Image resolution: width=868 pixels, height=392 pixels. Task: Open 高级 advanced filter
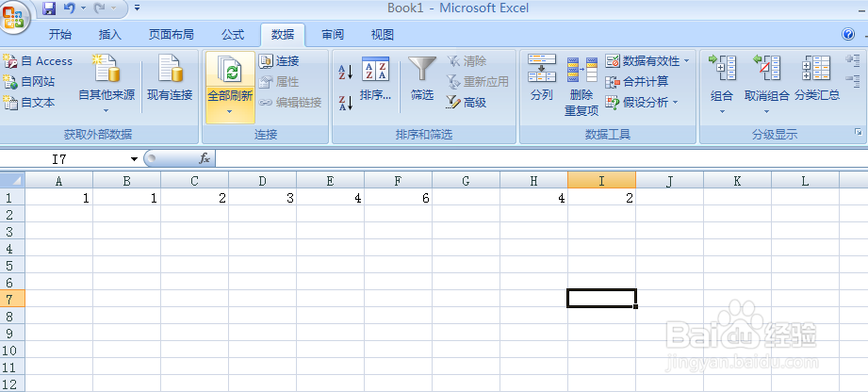point(467,102)
